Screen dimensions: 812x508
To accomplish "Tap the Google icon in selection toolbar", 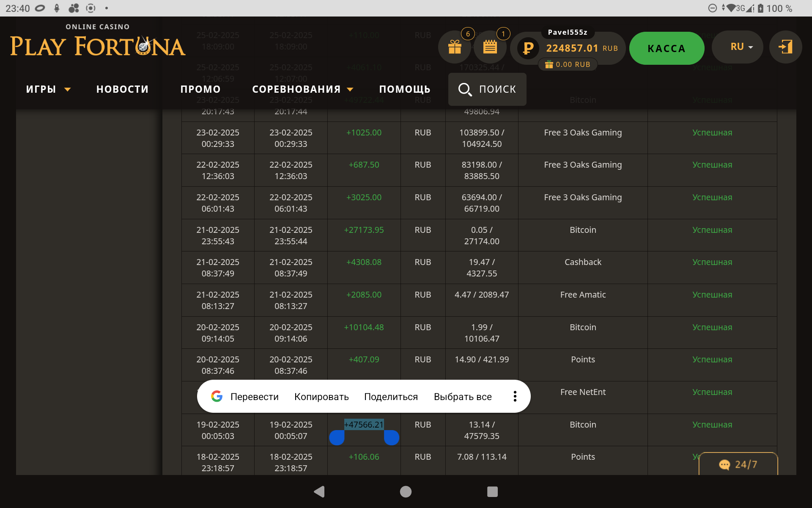I will click(x=217, y=396).
